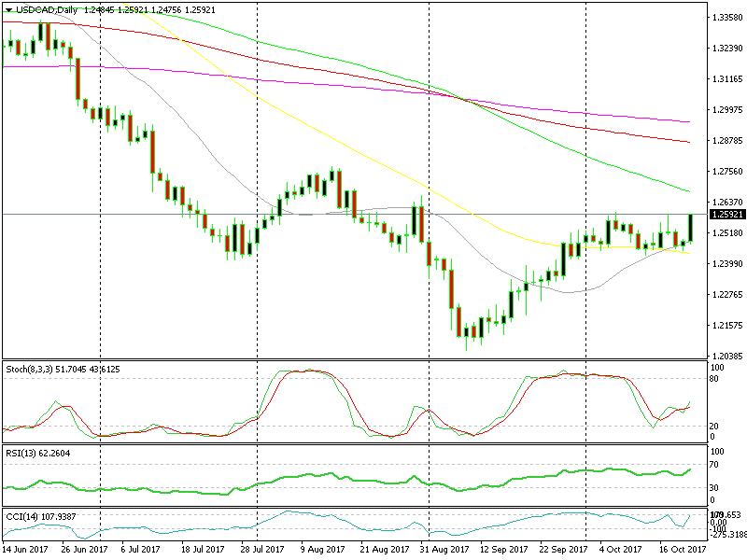Click the 1.27560 price axis label
Image resolution: width=747 pixels, height=560 pixels.
pyautogui.click(x=727, y=172)
